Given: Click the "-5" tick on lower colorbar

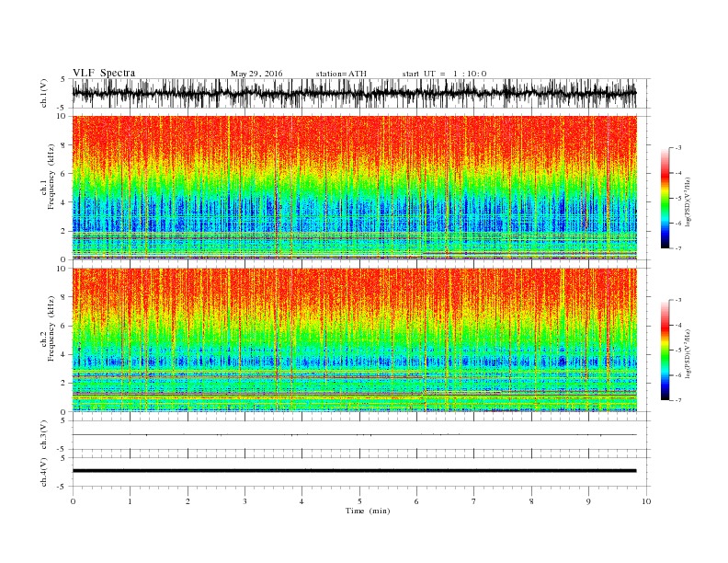Looking at the screenshot, I should click(x=677, y=350).
